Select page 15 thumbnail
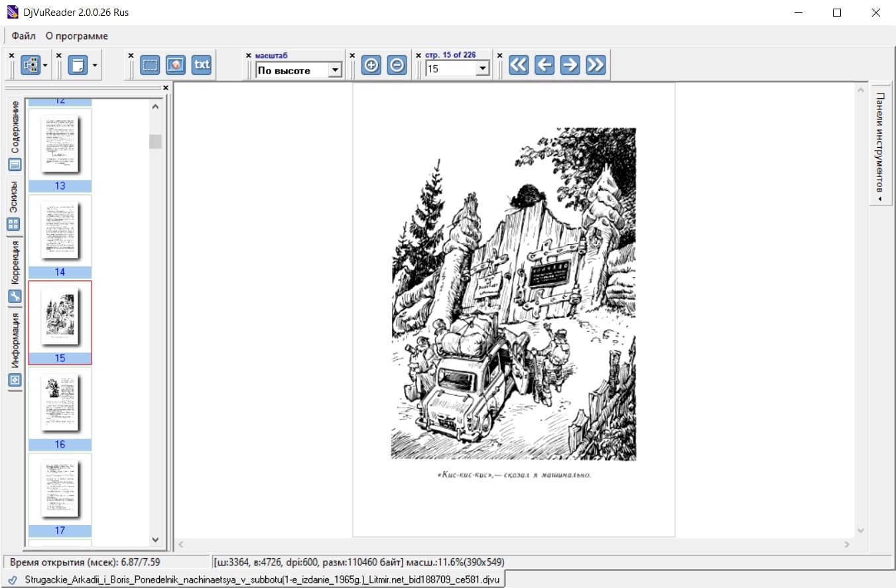 [x=60, y=322]
